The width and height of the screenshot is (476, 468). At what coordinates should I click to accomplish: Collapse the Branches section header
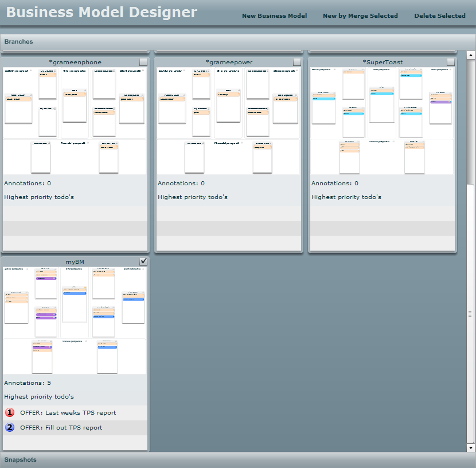tap(19, 42)
